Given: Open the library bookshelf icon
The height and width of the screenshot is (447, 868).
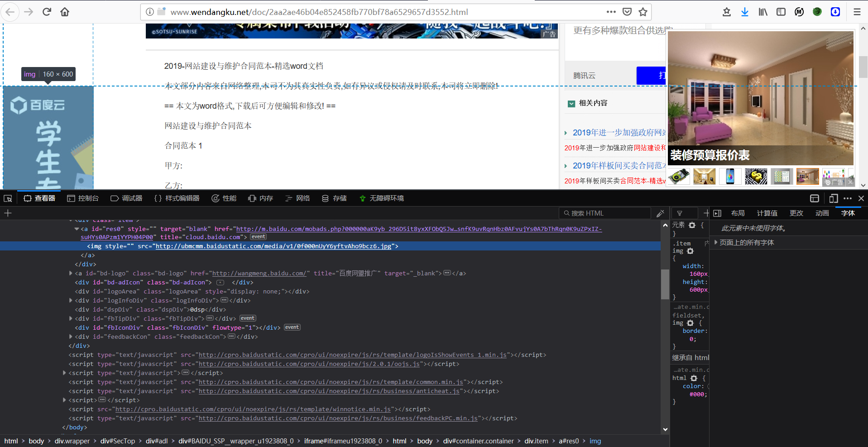Looking at the screenshot, I should pyautogui.click(x=763, y=12).
